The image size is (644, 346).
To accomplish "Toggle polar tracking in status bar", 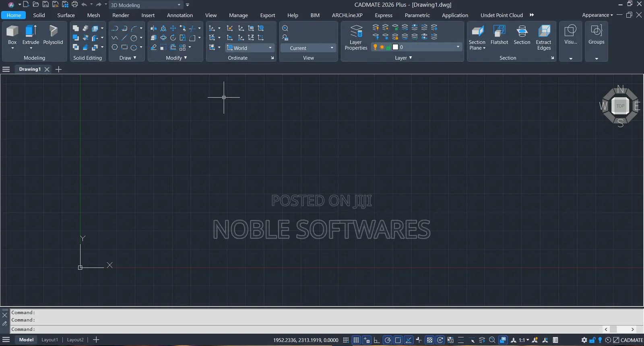I will click(x=388, y=340).
